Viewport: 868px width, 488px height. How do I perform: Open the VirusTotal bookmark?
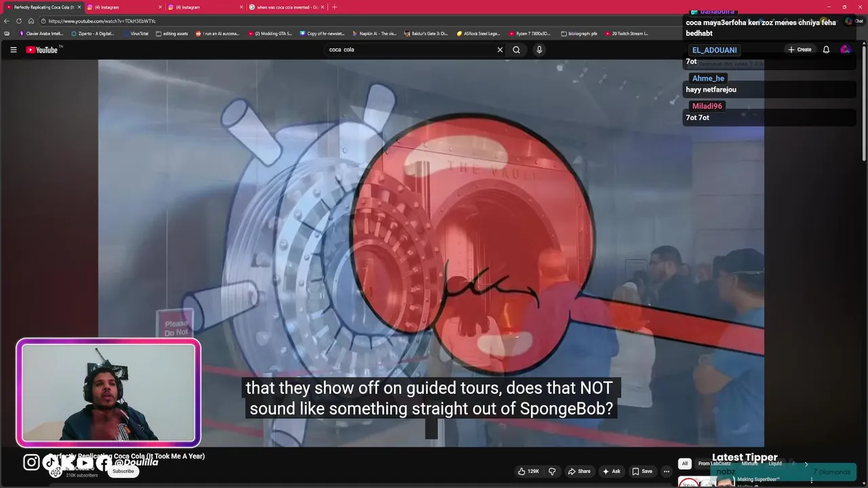tap(136, 33)
